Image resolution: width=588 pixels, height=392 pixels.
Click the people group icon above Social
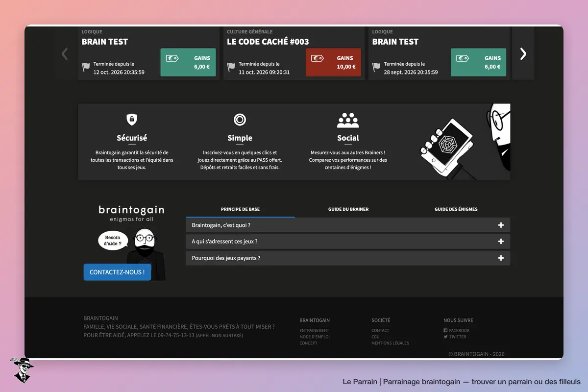point(348,120)
